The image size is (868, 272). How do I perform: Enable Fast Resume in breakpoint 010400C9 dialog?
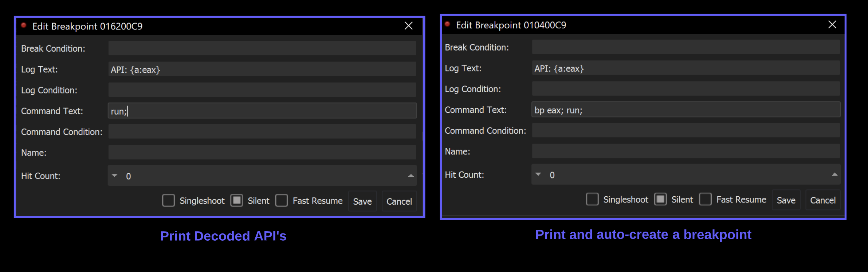click(x=705, y=199)
